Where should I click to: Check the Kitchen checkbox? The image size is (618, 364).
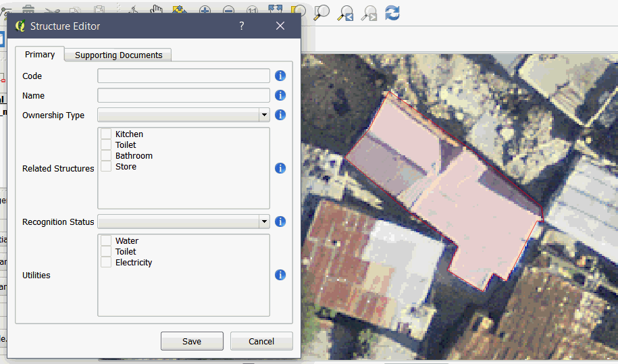[106, 134]
